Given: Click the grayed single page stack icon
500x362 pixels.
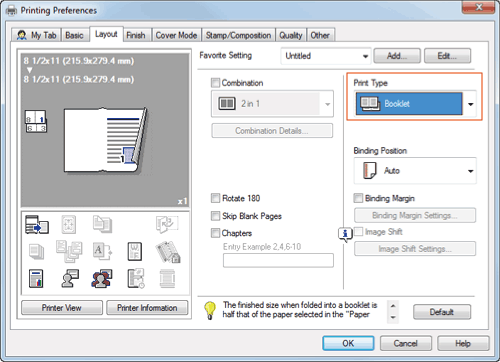Looking at the screenshot, I should coord(36,252).
